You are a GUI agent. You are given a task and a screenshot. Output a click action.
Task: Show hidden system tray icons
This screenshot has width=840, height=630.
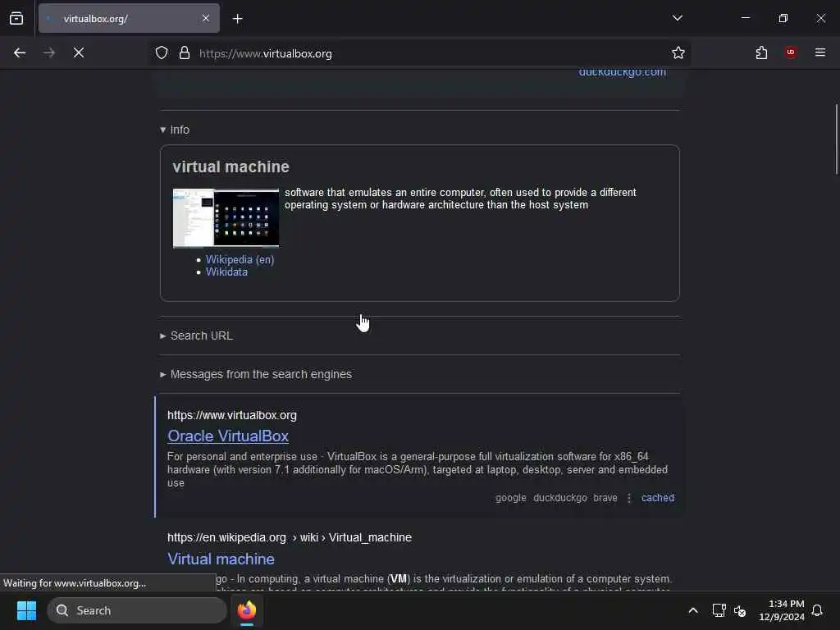click(692, 610)
